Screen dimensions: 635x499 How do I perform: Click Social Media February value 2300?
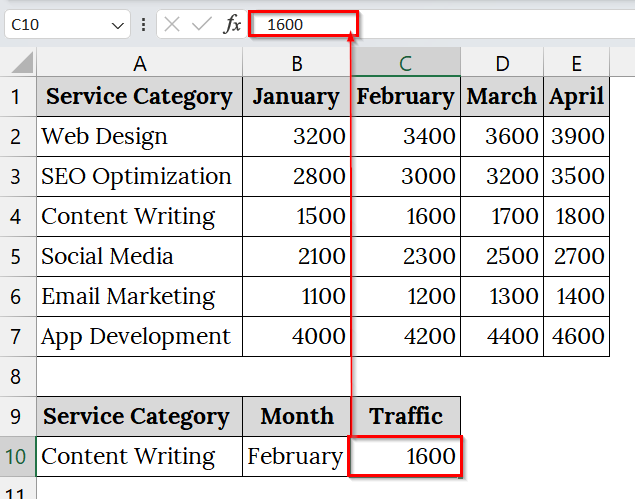pos(405,257)
